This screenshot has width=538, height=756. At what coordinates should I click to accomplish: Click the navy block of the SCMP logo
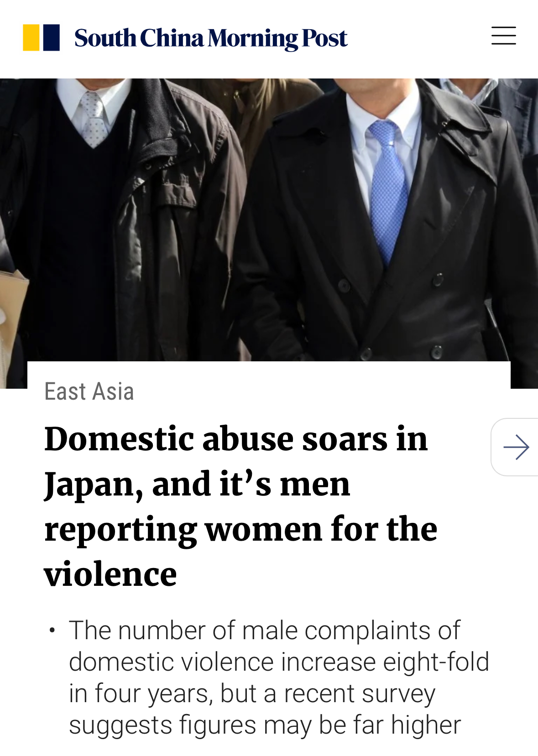click(x=52, y=37)
